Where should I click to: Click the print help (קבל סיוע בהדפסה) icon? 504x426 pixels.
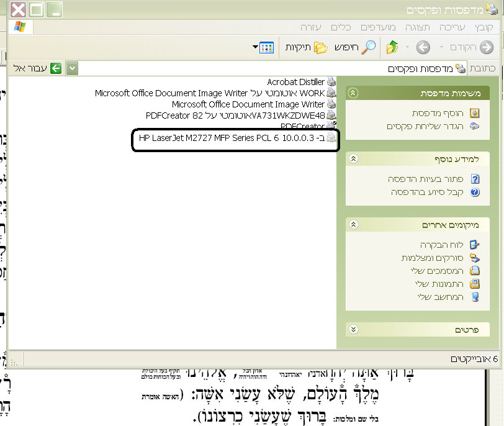tap(475, 192)
